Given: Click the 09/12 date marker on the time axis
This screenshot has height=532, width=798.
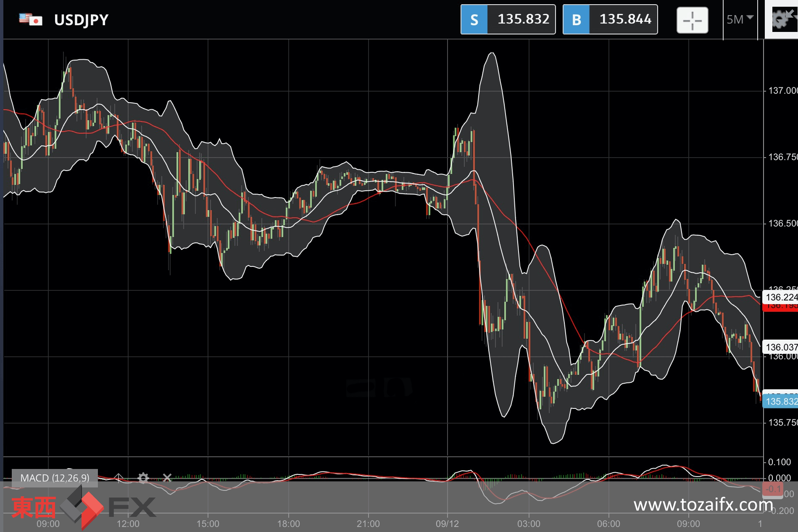Looking at the screenshot, I should pos(447,524).
